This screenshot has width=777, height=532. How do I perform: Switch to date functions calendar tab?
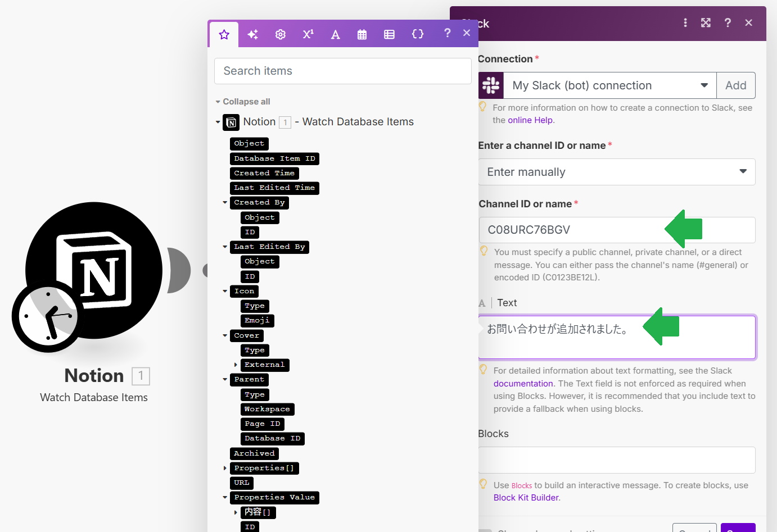click(362, 34)
